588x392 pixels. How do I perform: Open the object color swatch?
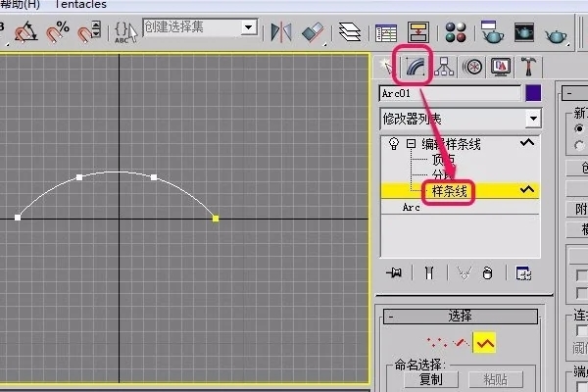click(533, 93)
